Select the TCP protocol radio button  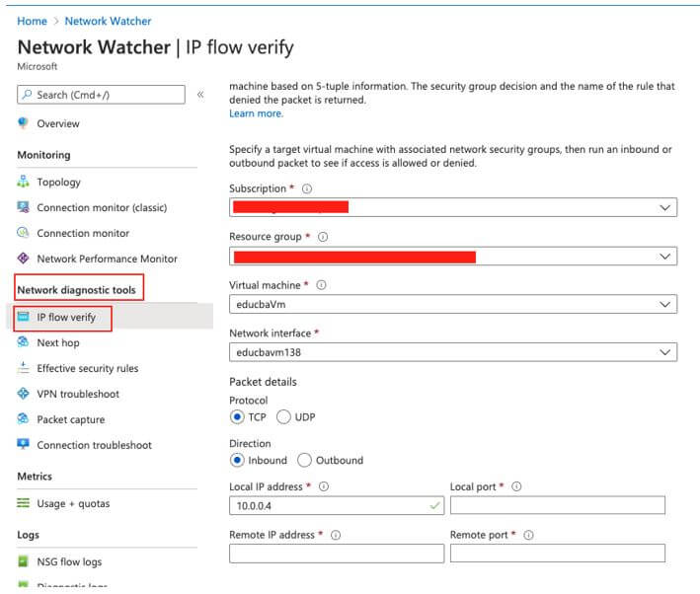click(x=237, y=417)
